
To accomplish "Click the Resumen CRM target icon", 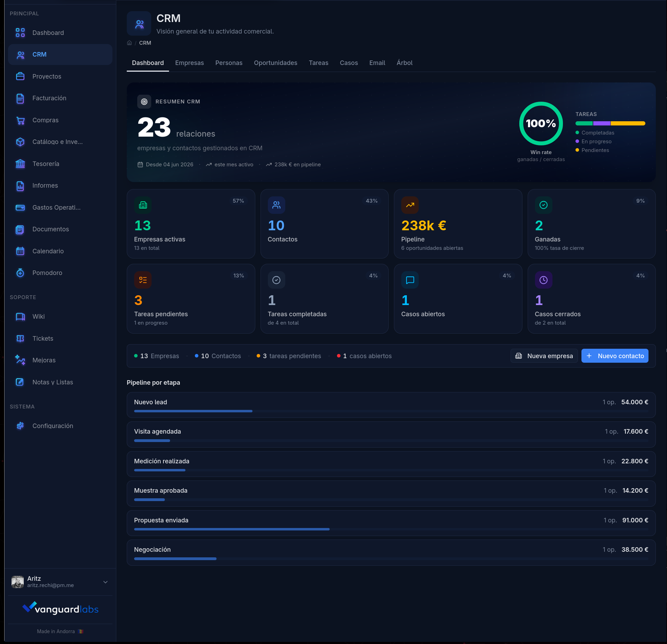I will point(144,102).
